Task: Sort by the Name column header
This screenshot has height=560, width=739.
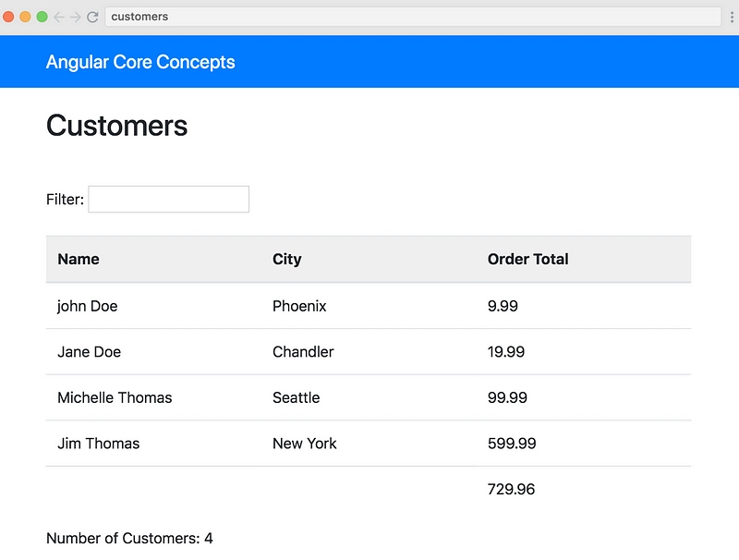Action: 79,259
